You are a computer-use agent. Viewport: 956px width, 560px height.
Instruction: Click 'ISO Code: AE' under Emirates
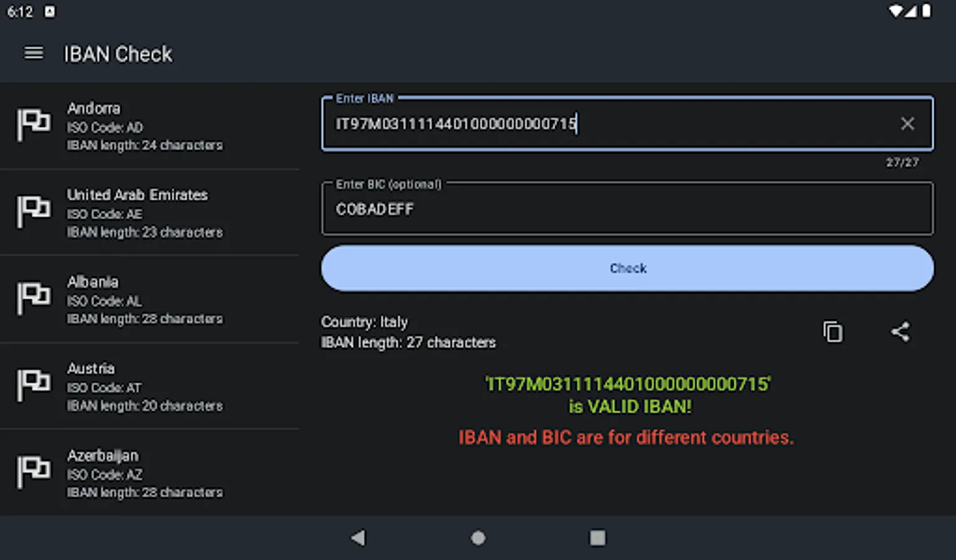point(105,214)
